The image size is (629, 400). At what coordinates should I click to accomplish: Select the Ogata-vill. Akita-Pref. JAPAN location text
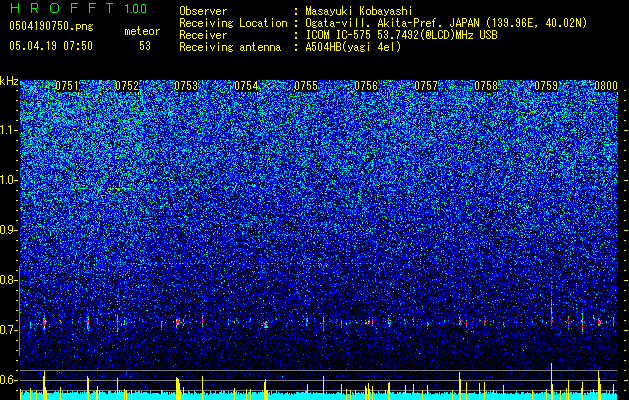point(446,23)
